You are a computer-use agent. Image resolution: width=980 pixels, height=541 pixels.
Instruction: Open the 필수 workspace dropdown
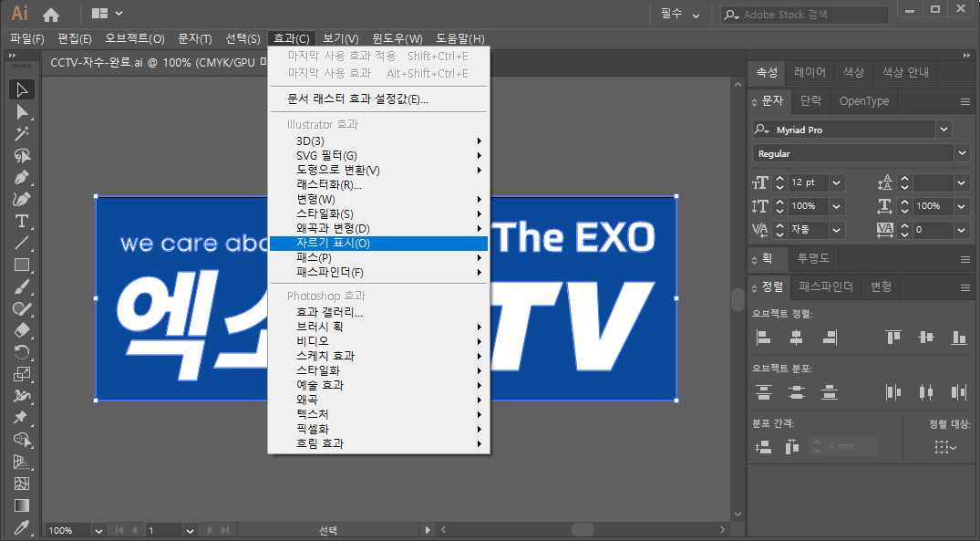click(680, 14)
